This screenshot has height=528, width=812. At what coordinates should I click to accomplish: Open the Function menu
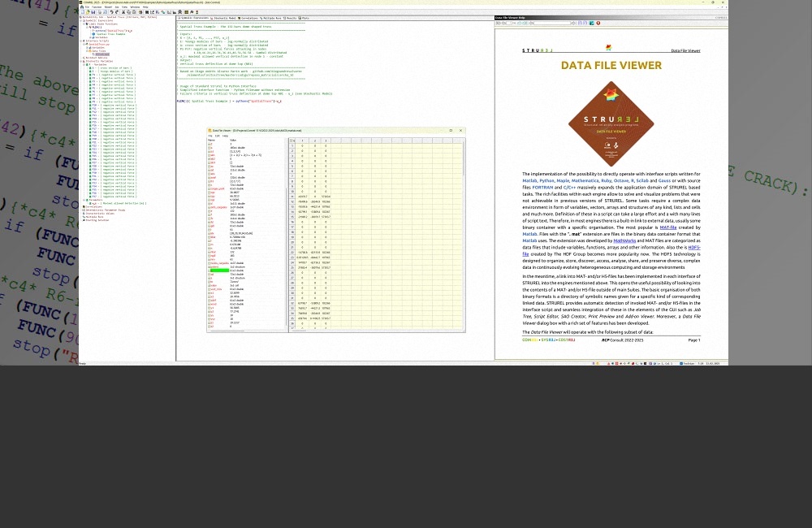[x=96, y=6]
